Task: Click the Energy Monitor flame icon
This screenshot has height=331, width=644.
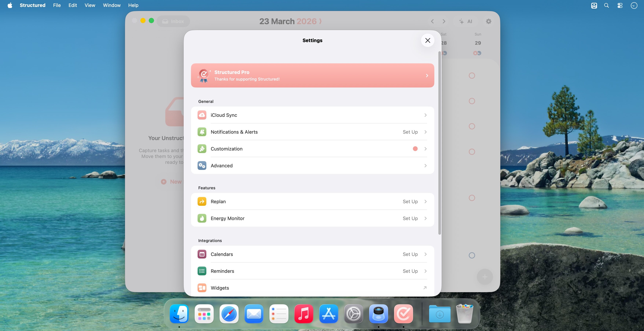Action: coord(202,218)
